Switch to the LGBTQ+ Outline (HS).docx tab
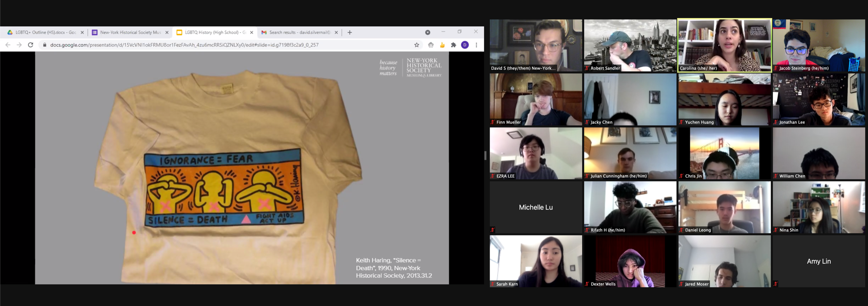 [x=45, y=33]
